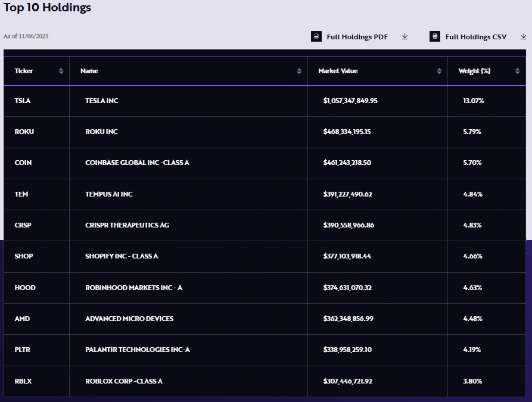Click the Market Value sort arrows icon
The width and height of the screenshot is (532, 402).
(x=439, y=71)
